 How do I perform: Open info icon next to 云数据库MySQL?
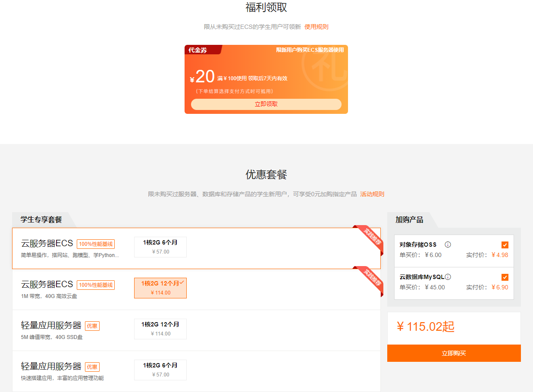pyautogui.click(x=448, y=277)
